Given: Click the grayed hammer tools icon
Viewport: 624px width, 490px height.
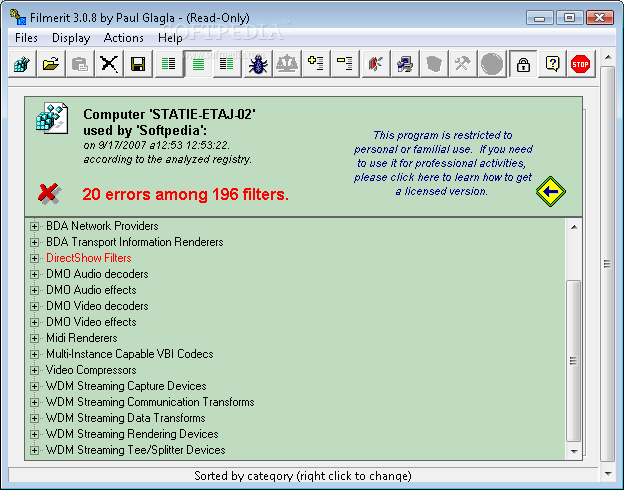Looking at the screenshot, I should [463, 64].
